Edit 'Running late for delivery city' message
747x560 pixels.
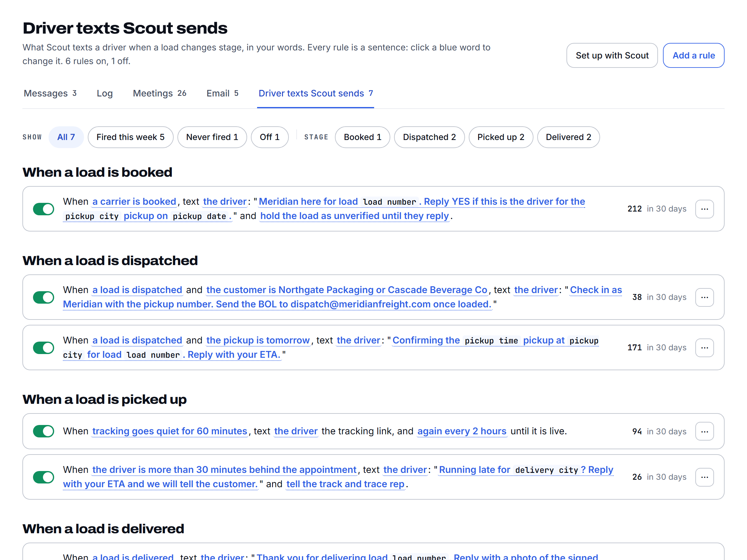[x=338, y=477]
